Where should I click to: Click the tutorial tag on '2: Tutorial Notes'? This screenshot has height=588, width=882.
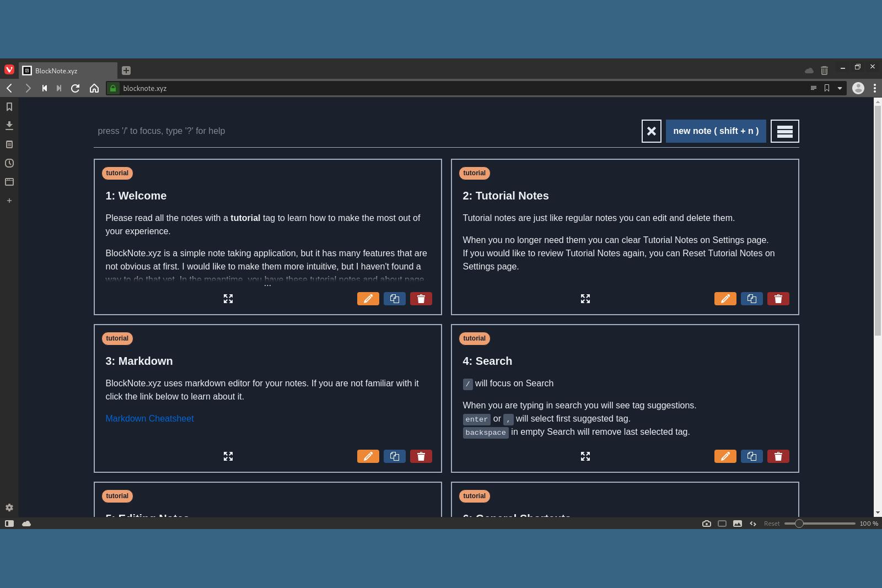[x=475, y=173]
